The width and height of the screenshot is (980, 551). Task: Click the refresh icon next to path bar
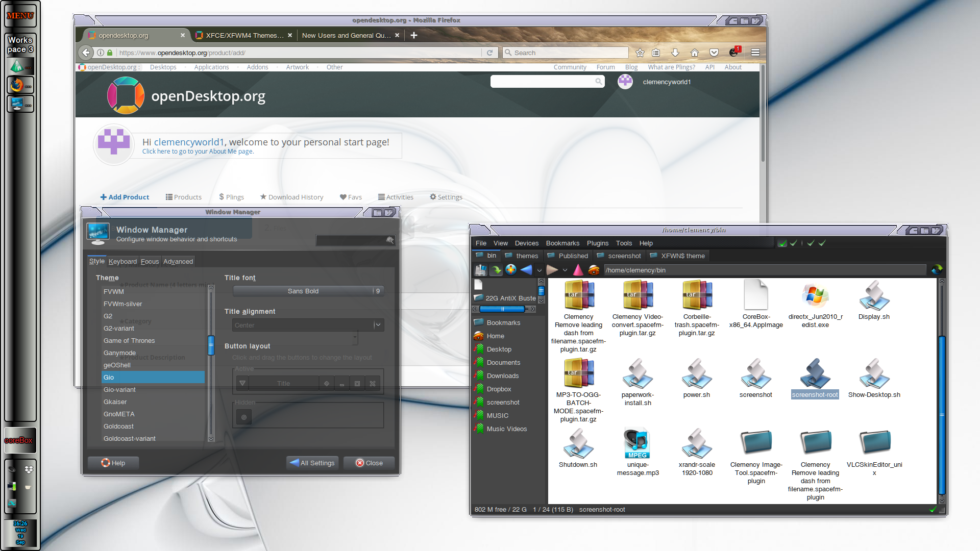tap(937, 270)
